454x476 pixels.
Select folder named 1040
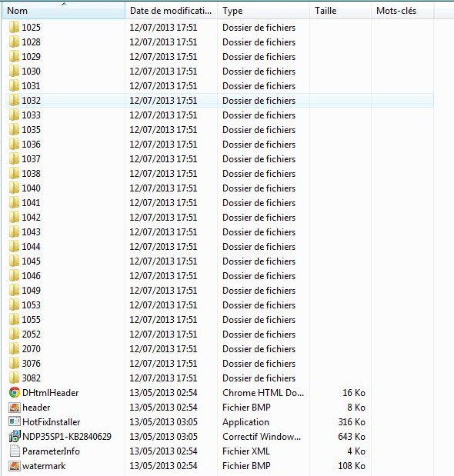[x=31, y=188]
